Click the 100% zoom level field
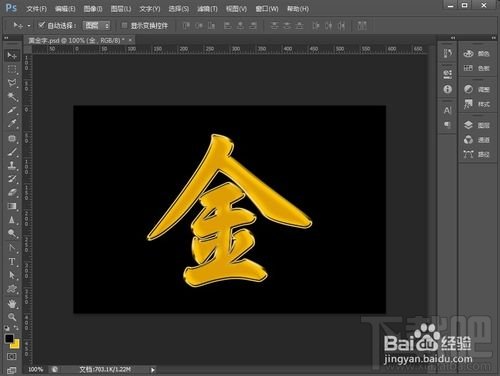This screenshot has width=500, height=376. pyautogui.click(x=36, y=369)
